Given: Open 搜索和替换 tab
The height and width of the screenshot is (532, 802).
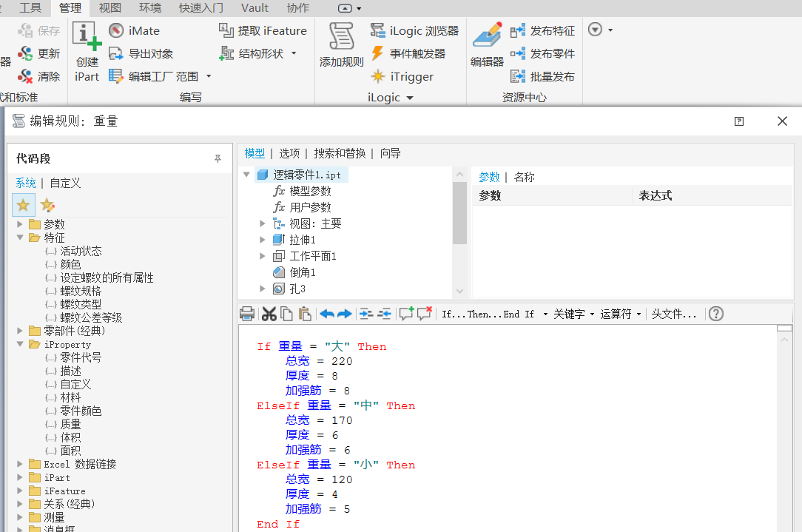Looking at the screenshot, I should tap(340, 153).
